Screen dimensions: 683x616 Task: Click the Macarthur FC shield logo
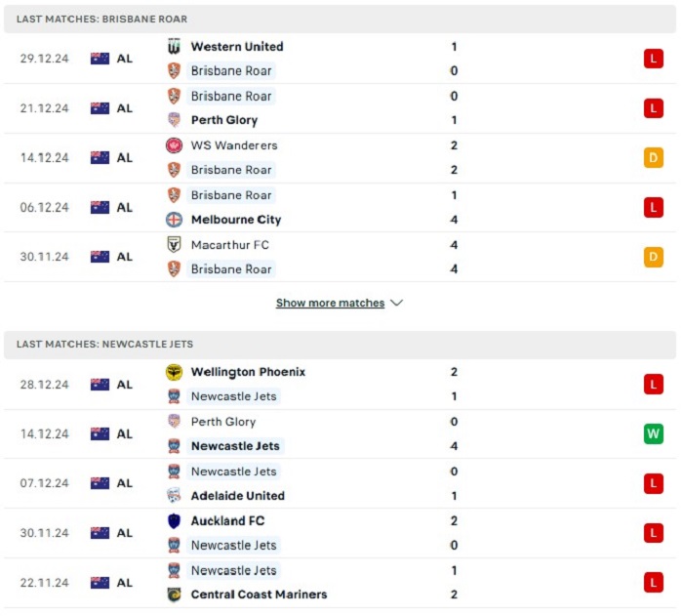[174, 245]
